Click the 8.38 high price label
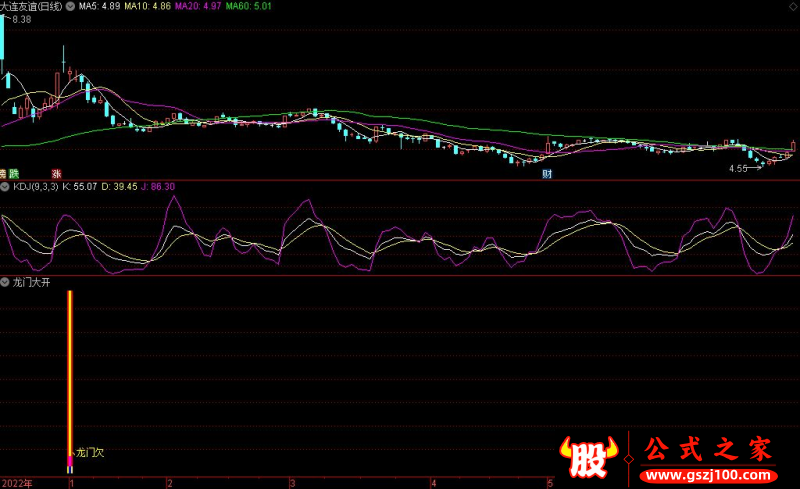This screenshot has width=800, height=489. 20,19
